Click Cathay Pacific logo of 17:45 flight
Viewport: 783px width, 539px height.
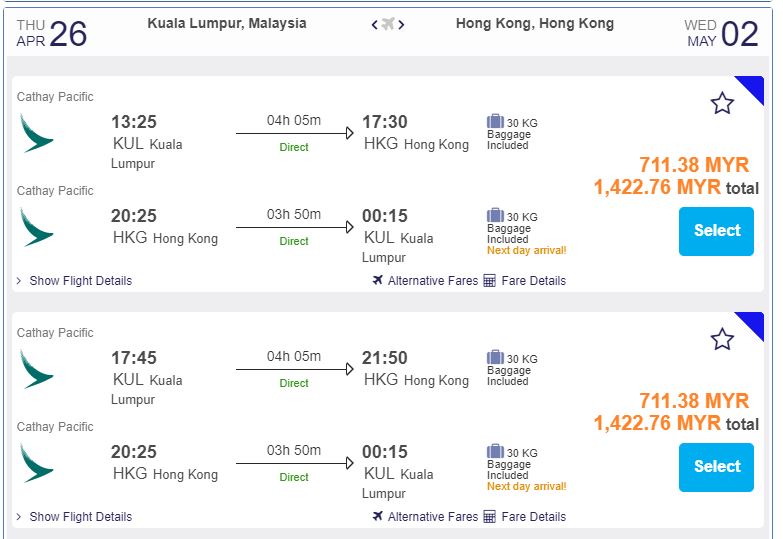[37, 369]
